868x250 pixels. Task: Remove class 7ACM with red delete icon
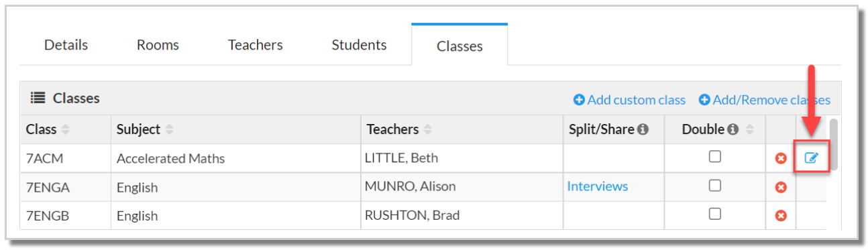pos(781,158)
